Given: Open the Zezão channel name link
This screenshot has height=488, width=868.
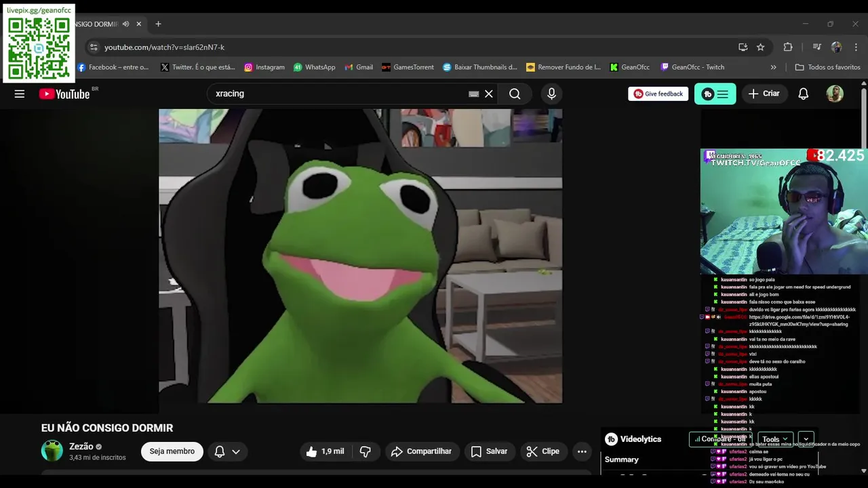Looking at the screenshot, I should pos(81,447).
